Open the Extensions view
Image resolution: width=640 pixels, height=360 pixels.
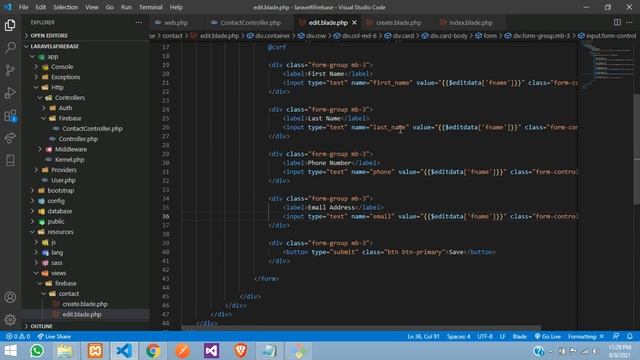click(10, 116)
